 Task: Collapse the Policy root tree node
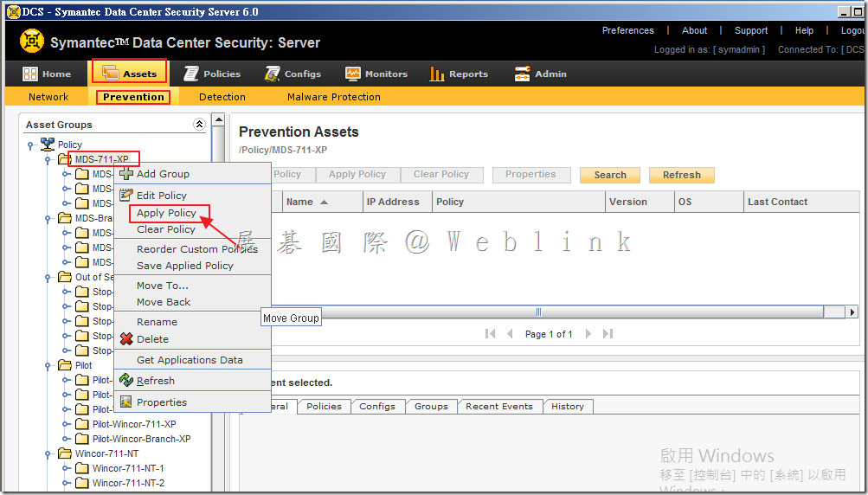[x=31, y=145]
